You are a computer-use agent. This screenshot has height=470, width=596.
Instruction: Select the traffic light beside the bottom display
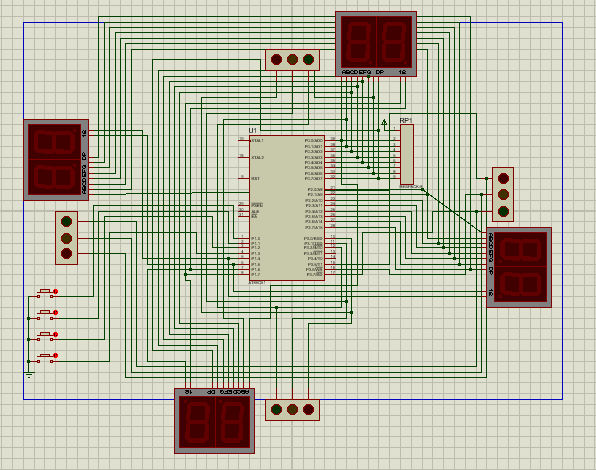point(292,410)
